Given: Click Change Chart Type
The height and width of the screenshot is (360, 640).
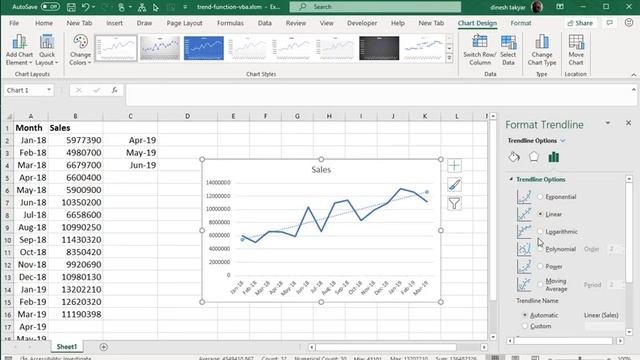Looking at the screenshot, I should click(x=542, y=50).
